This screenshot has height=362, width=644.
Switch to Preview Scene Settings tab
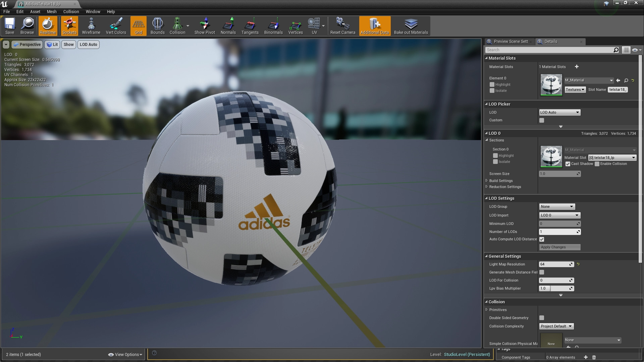[x=510, y=42]
